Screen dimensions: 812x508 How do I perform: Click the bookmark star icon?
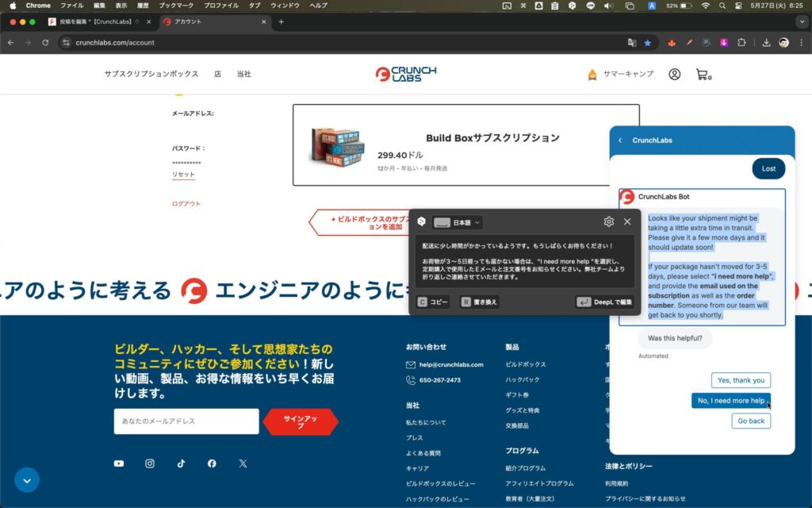[x=647, y=43]
